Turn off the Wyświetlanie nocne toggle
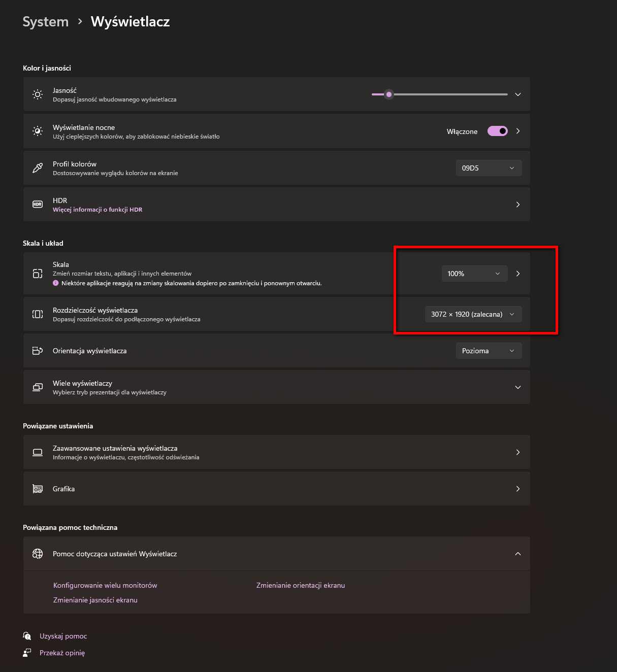The image size is (617, 672). tap(498, 131)
